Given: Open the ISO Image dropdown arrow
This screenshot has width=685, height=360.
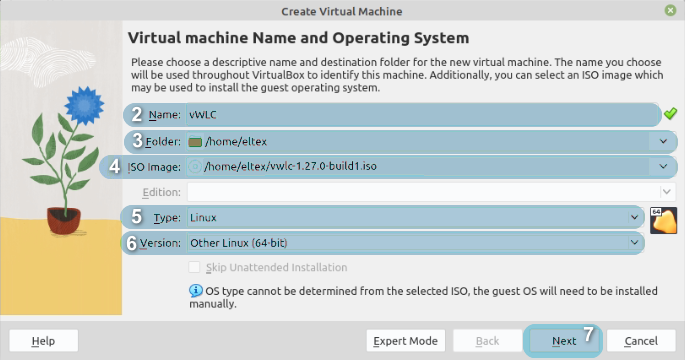Looking at the screenshot, I should click(663, 166).
